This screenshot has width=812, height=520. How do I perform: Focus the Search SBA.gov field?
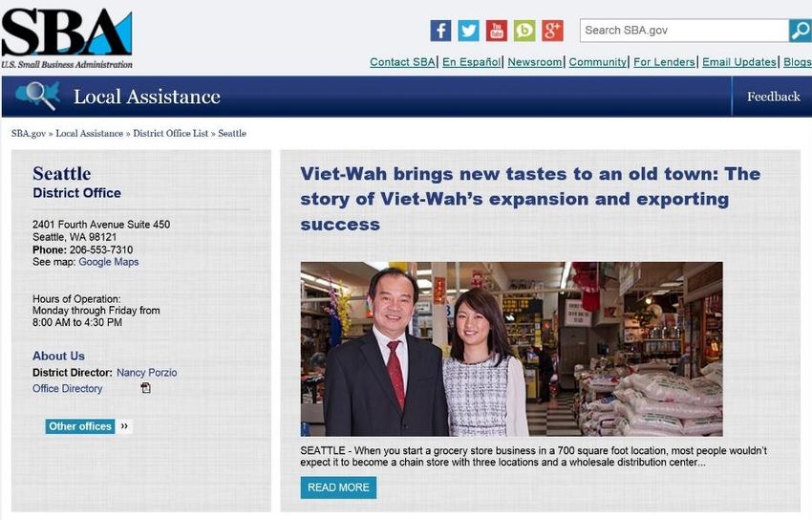tap(684, 31)
